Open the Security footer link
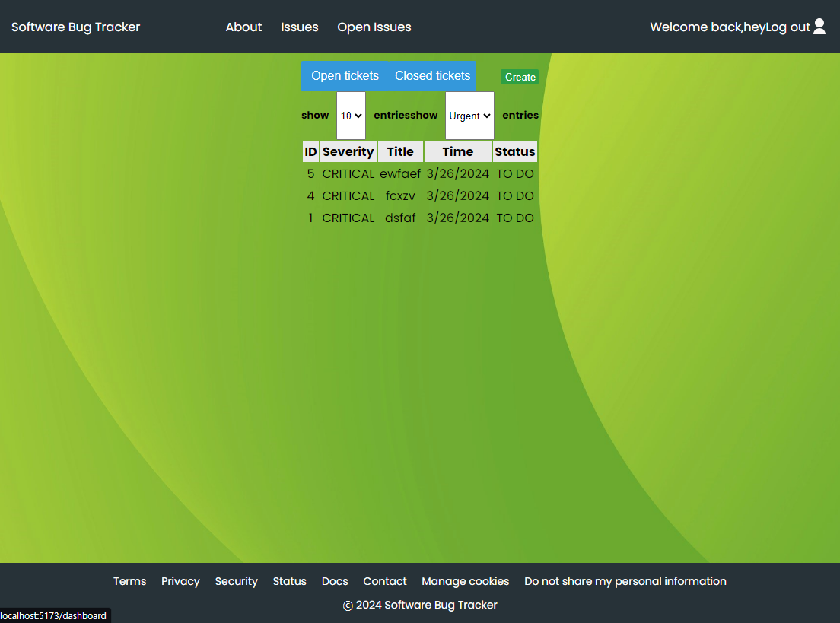 236,581
